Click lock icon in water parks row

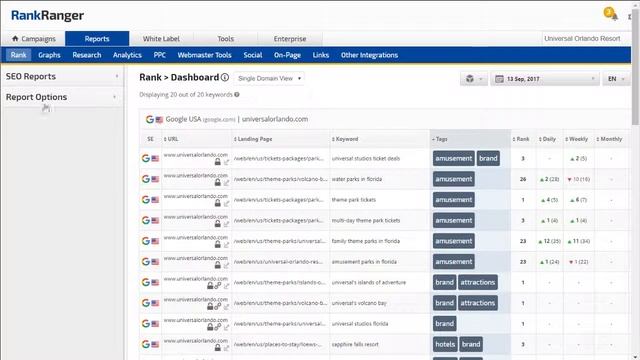pyautogui.click(x=218, y=182)
